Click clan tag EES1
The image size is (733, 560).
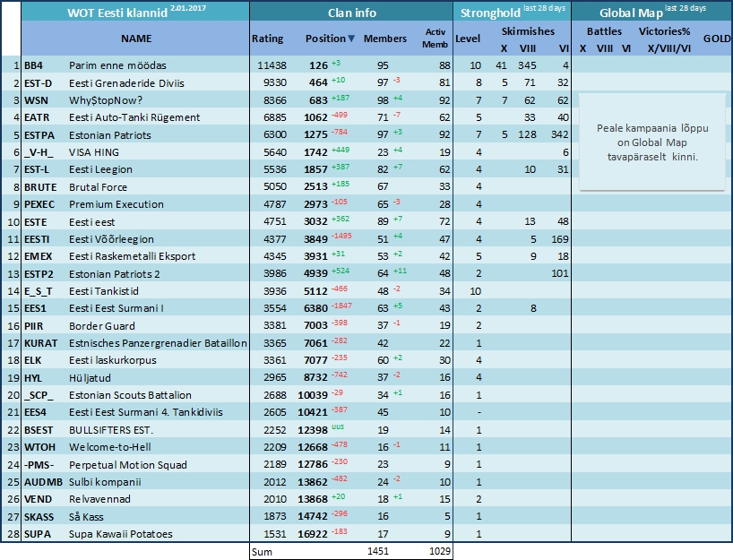click(x=36, y=308)
